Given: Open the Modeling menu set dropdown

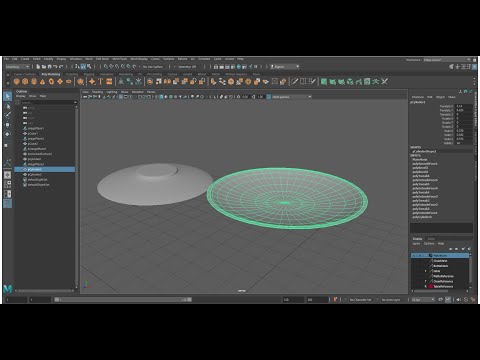Looking at the screenshot, I should tap(17, 67).
